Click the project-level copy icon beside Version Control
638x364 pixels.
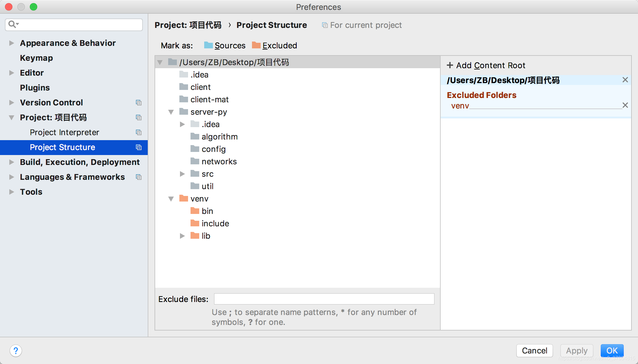click(x=139, y=103)
